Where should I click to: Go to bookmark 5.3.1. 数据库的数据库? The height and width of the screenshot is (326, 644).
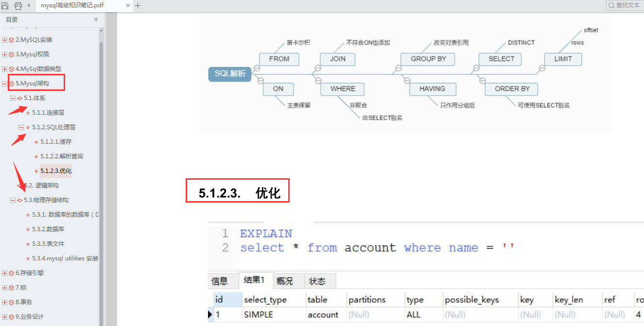tap(65, 215)
